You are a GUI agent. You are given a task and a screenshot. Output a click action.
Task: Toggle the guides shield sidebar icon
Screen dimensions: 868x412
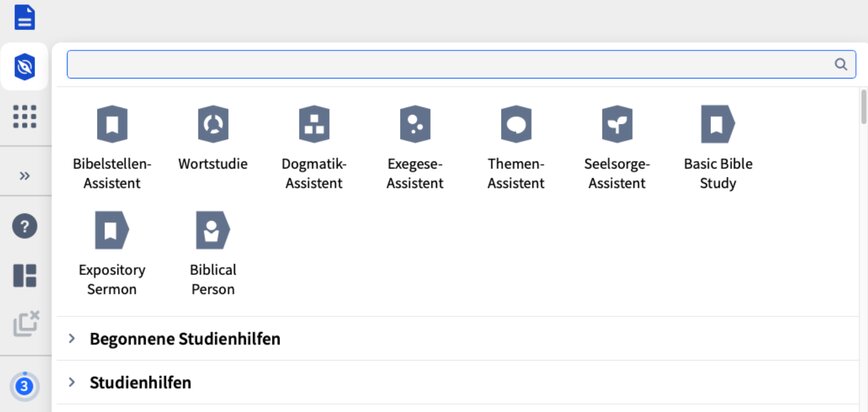coord(25,67)
